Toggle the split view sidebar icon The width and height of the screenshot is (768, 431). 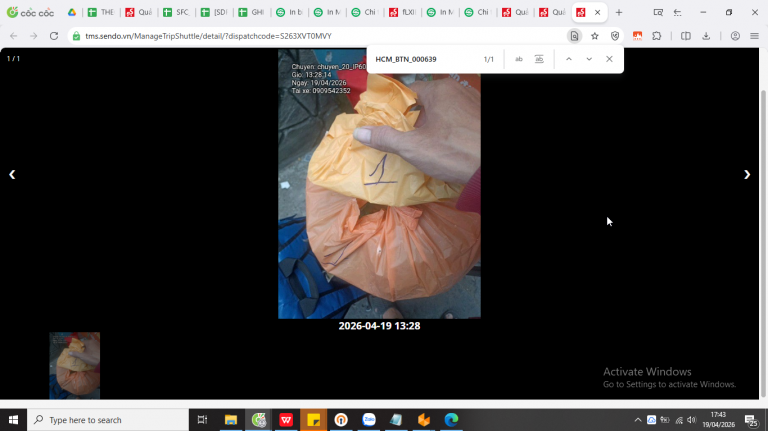pos(686,36)
